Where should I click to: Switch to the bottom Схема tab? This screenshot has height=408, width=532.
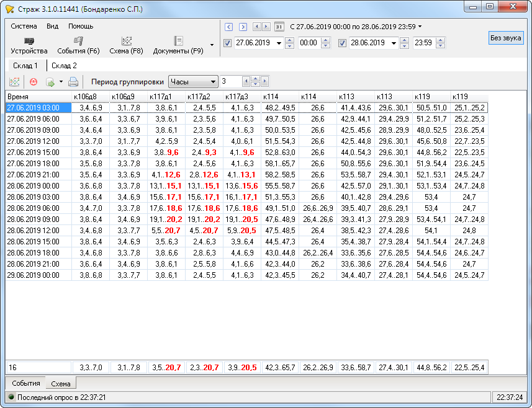(x=61, y=384)
